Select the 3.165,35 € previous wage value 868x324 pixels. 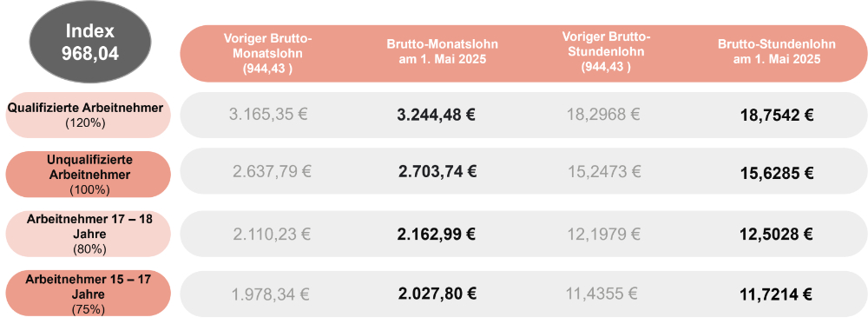[268, 116]
